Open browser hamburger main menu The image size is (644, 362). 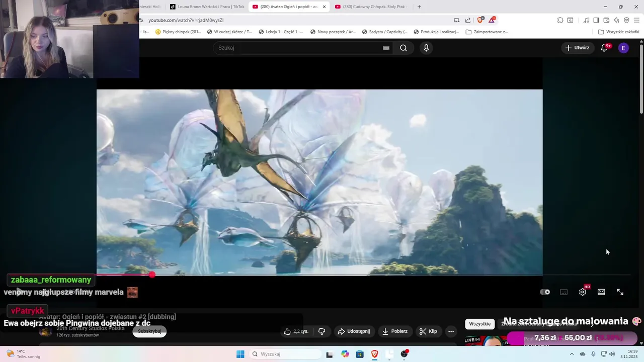click(637, 20)
